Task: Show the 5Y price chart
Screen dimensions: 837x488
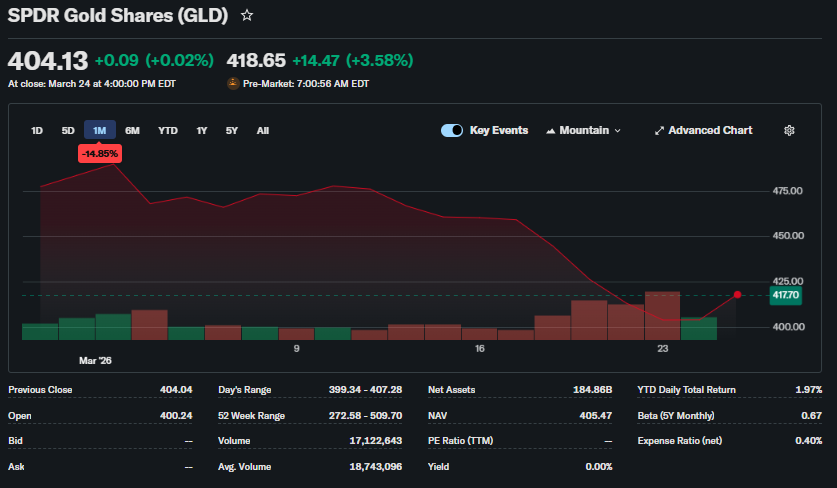Action: pos(232,131)
